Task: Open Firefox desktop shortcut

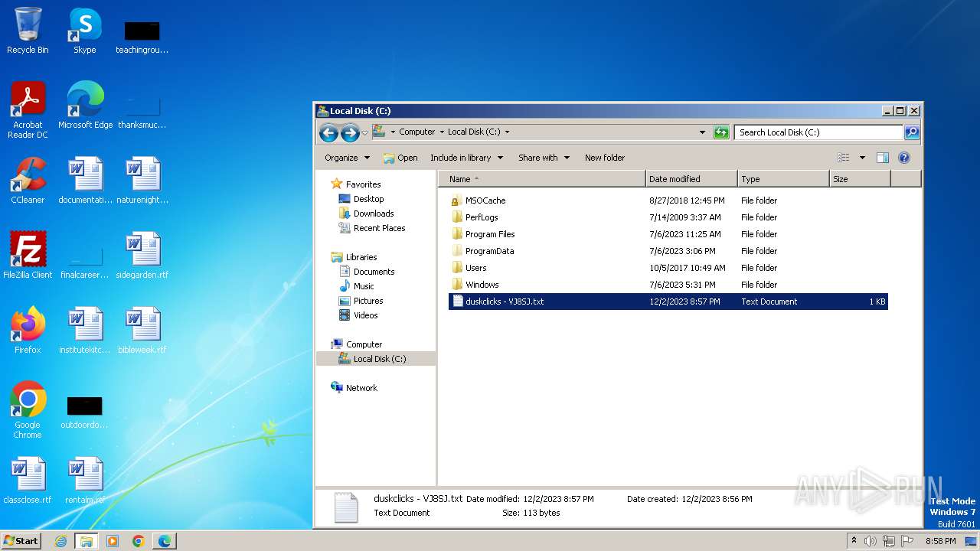Action: 28,331
